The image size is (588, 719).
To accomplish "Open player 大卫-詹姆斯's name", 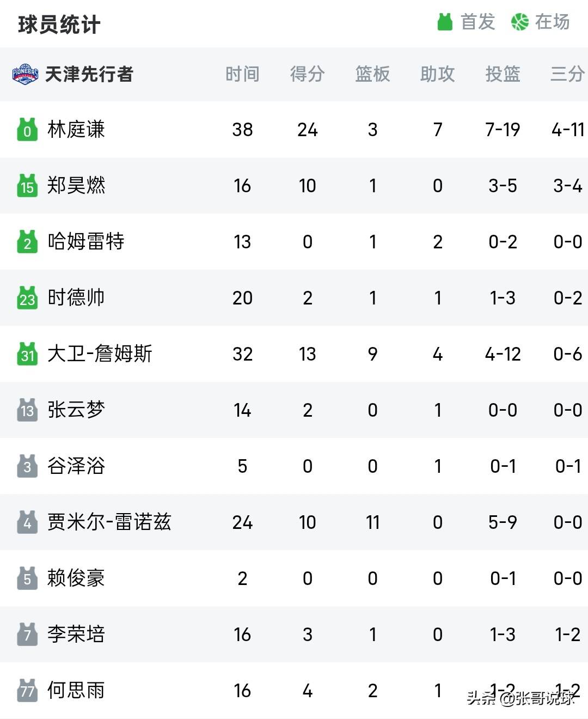I will 100,354.
